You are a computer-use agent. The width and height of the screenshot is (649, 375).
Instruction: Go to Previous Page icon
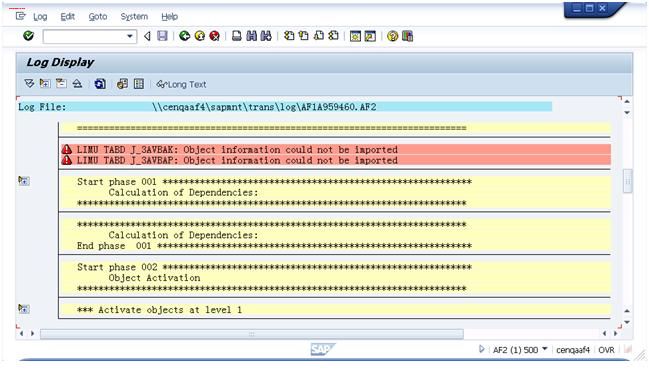click(x=304, y=36)
